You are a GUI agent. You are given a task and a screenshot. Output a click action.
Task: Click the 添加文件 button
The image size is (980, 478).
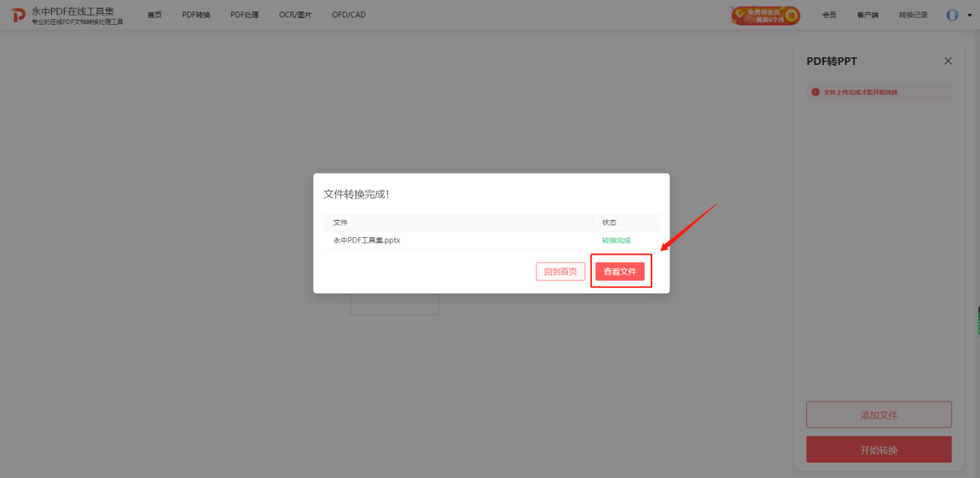coord(879,415)
